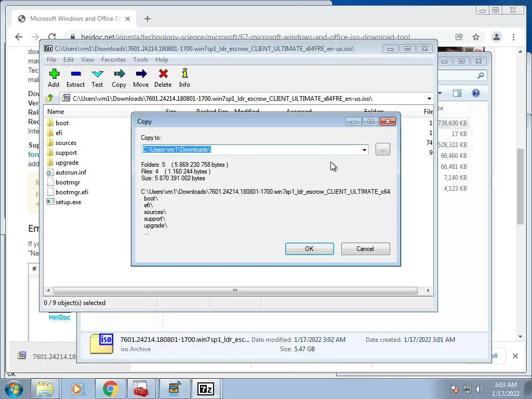Select the sources folder icon
The image size is (532, 399).
click(50, 142)
